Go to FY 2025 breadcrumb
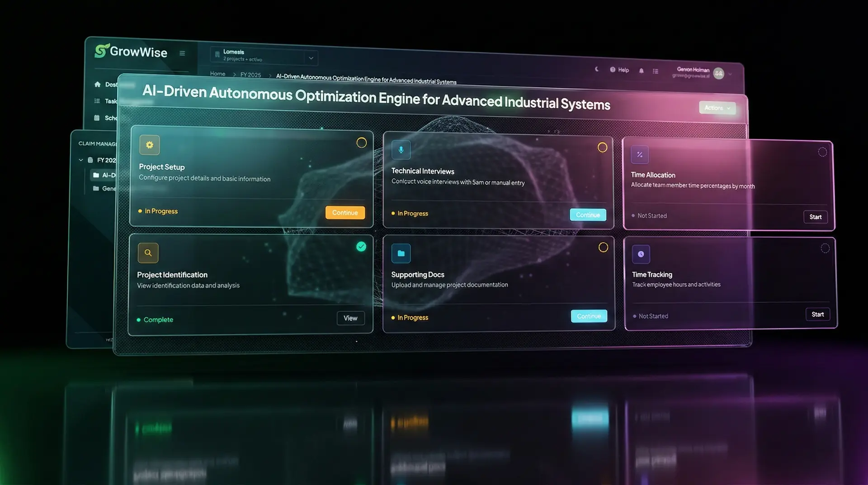The image size is (868, 485). [250, 75]
